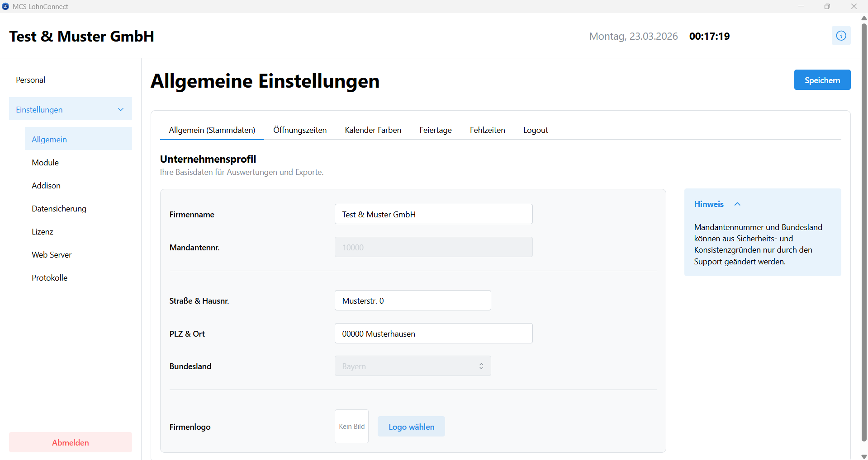This screenshot has height=460, width=868.
Task: Select the Personal section in sidebar
Action: pyautogui.click(x=30, y=80)
